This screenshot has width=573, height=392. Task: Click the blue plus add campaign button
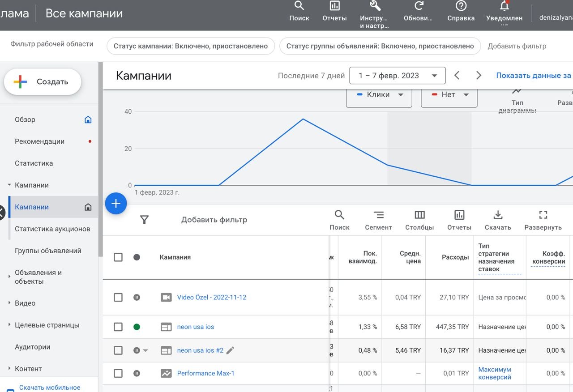tap(116, 204)
